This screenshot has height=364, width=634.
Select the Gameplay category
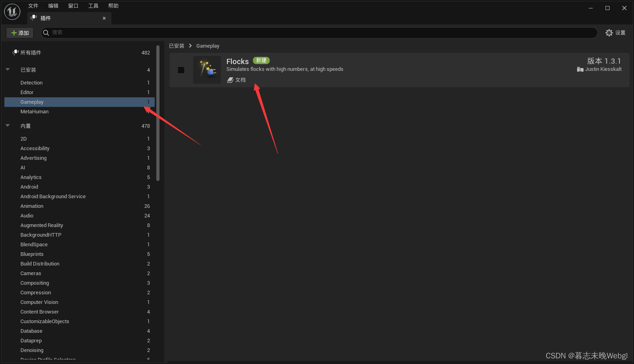point(79,102)
